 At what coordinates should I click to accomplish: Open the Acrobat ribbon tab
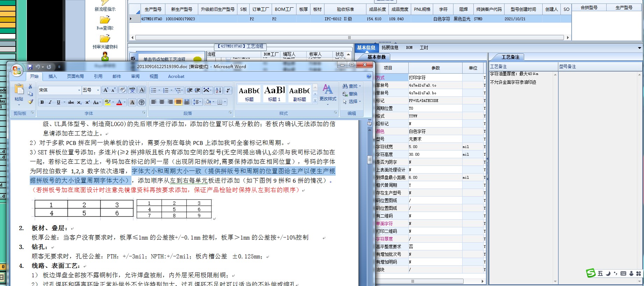pyautogui.click(x=176, y=76)
